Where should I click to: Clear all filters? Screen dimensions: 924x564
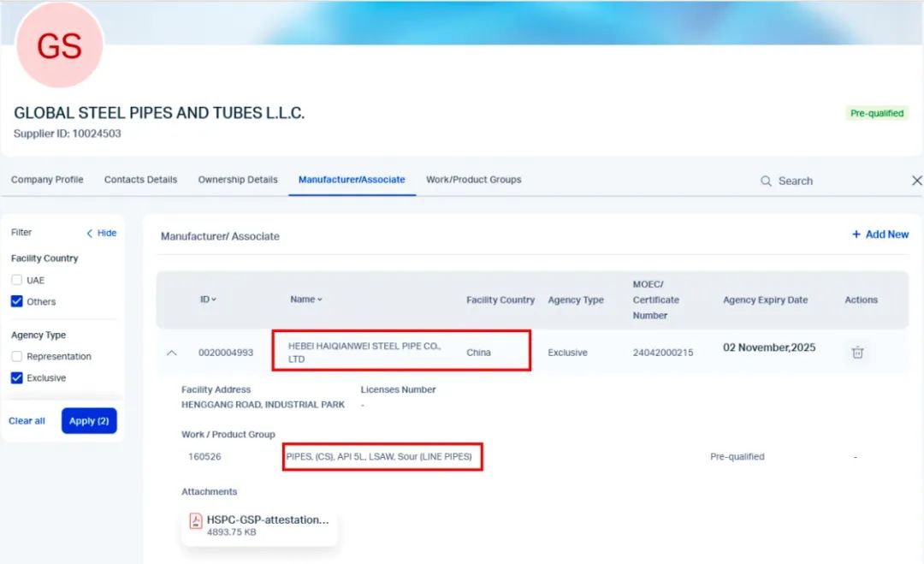[x=27, y=421]
